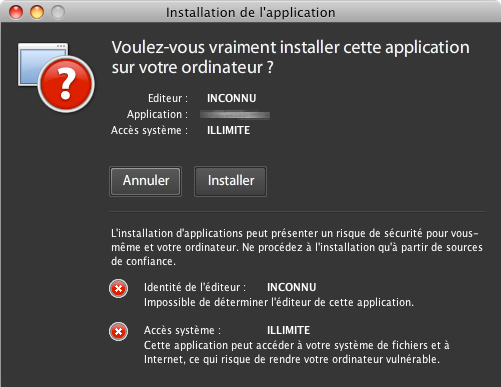Click the Installer button
Image resolution: width=501 pixels, height=387 pixels.
[x=230, y=181]
